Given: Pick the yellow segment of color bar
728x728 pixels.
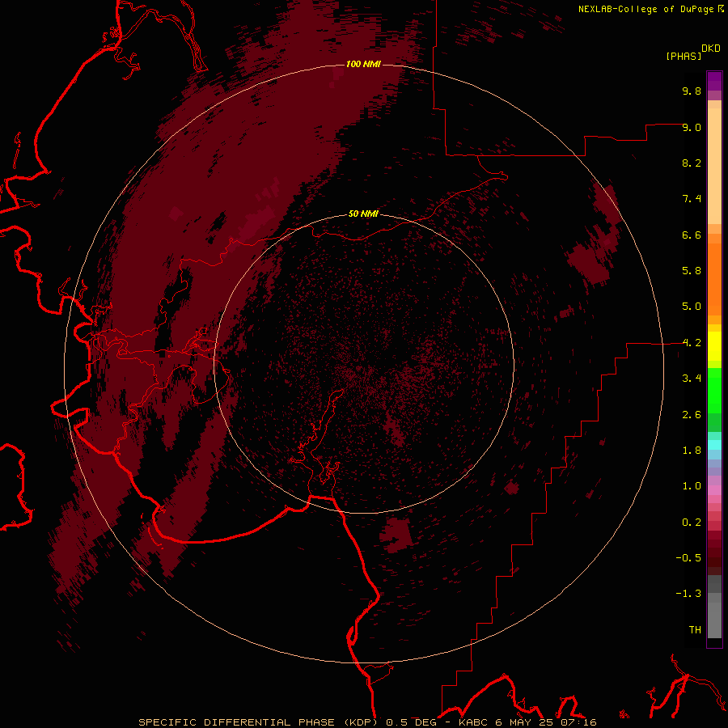Looking at the screenshot, I should coord(714,346).
